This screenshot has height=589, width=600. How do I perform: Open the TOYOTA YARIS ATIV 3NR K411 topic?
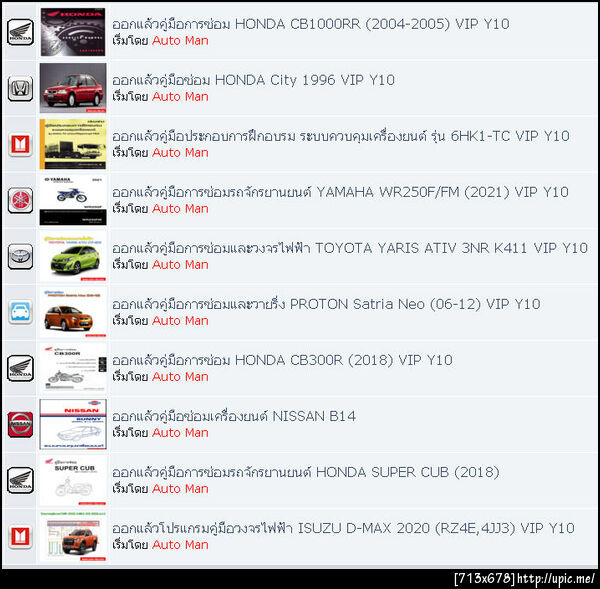(x=350, y=248)
